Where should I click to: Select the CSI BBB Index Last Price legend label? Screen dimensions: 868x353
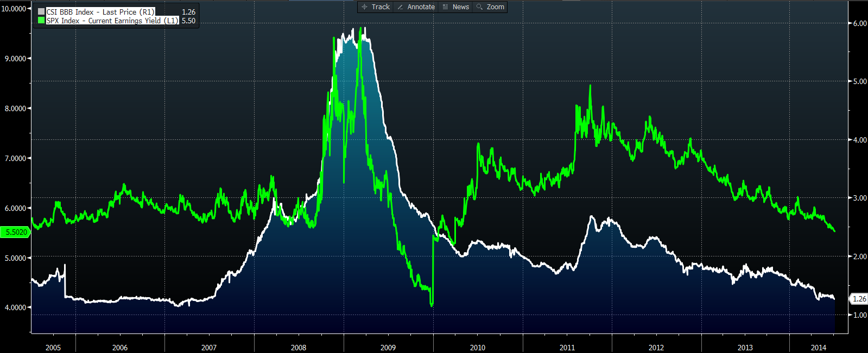tap(100, 12)
